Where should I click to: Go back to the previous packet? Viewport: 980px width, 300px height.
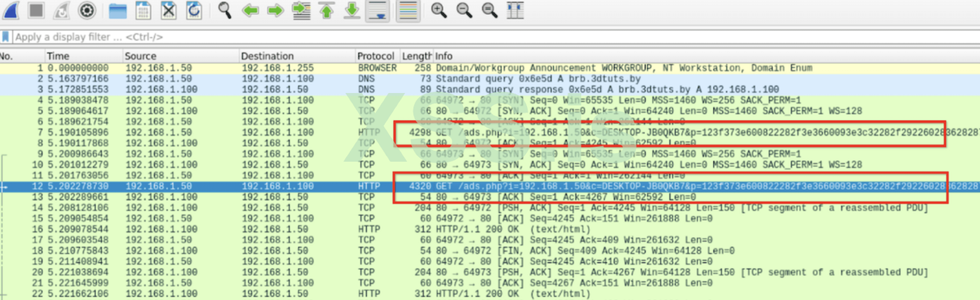[x=250, y=10]
